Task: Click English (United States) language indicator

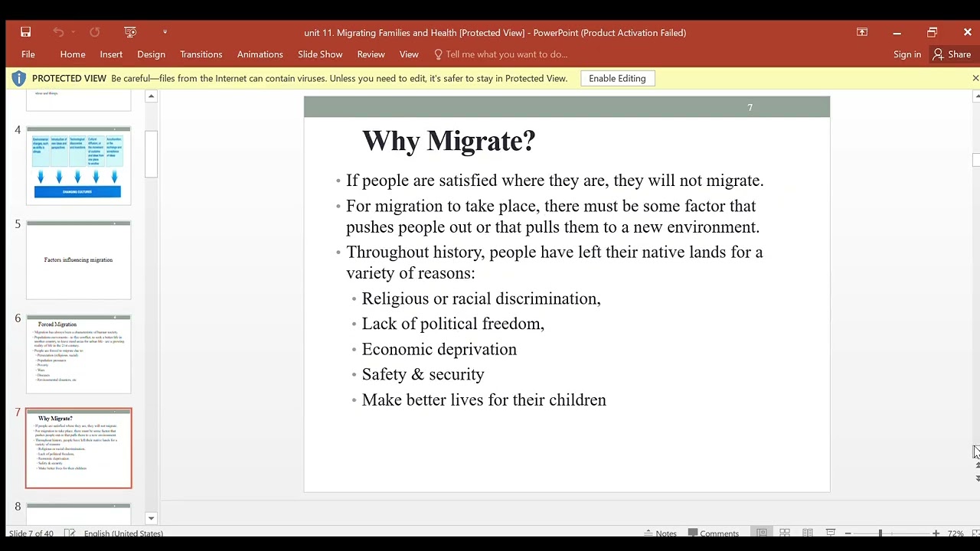Action: pos(123,533)
